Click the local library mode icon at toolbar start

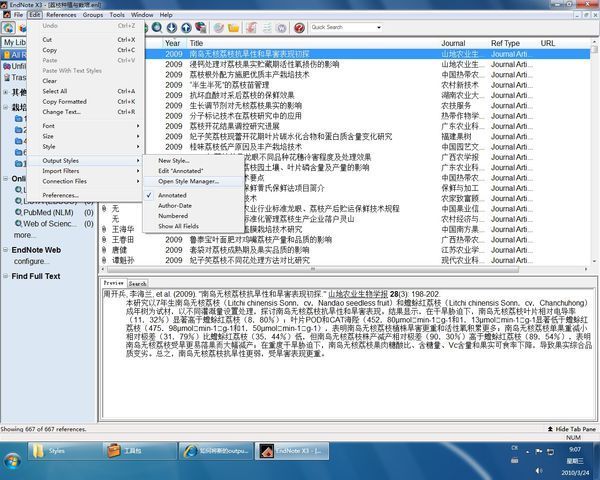(x=8, y=28)
